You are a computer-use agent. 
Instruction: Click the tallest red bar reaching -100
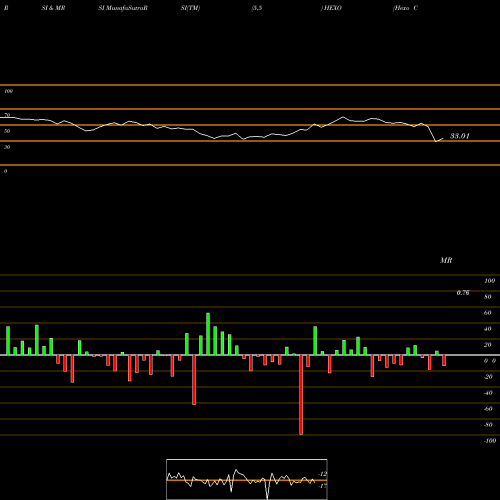click(301, 395)
